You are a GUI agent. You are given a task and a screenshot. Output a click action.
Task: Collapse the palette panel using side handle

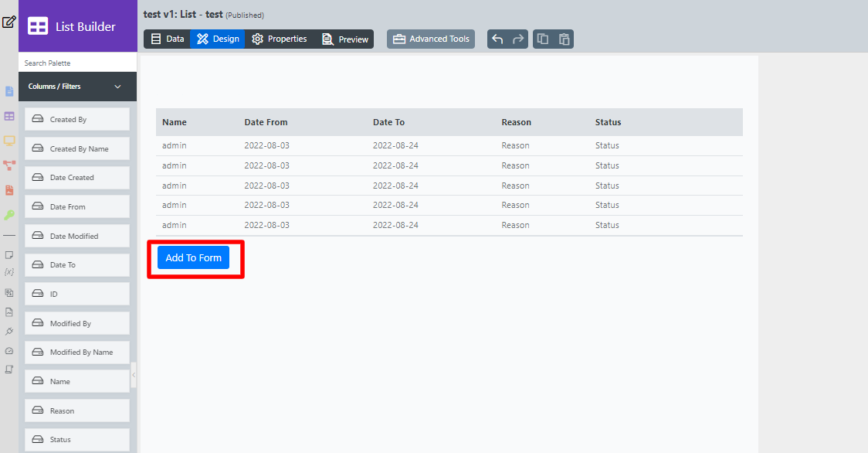tap(134, 375)
